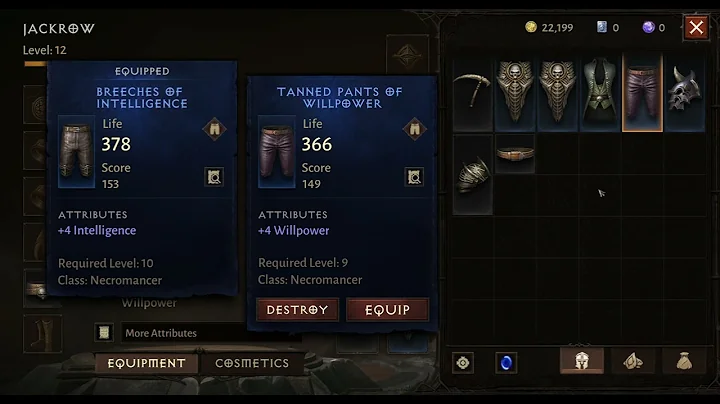Select the green vest armor item

[x=600, y=92]
